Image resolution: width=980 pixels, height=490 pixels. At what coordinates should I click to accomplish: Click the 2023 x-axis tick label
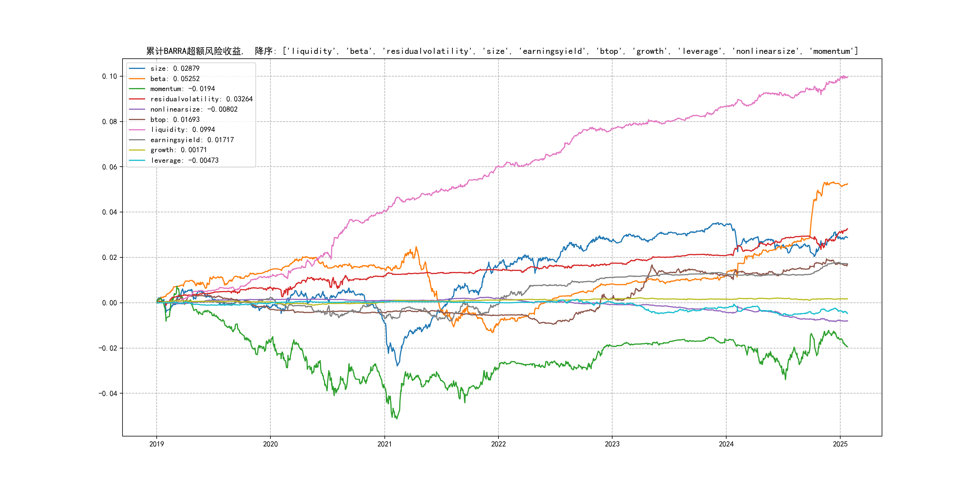point(612,444)
